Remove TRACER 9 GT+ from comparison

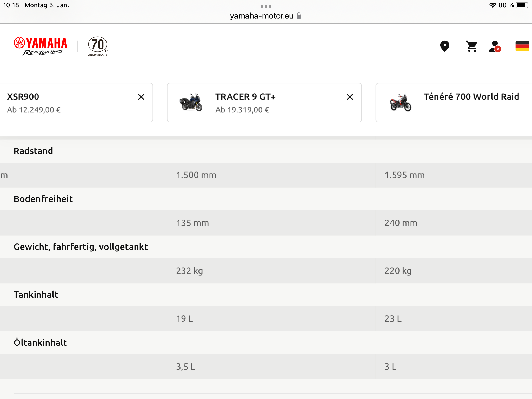pos(350,97)
